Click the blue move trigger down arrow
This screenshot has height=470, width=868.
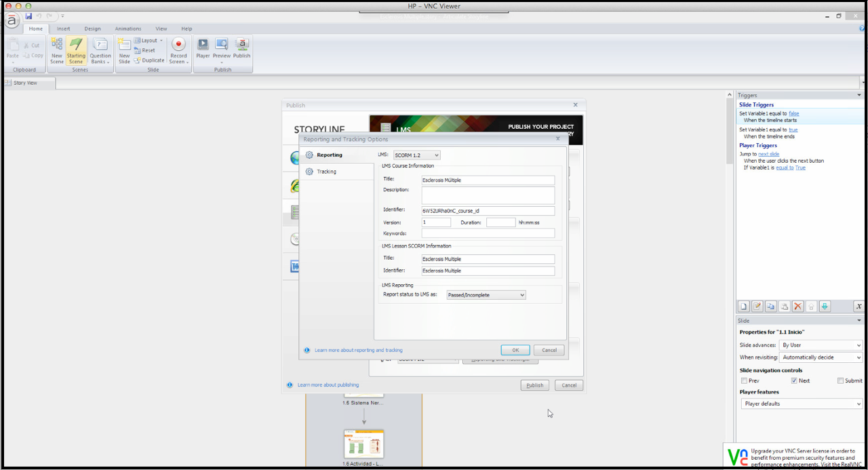(x=825, y=307)
